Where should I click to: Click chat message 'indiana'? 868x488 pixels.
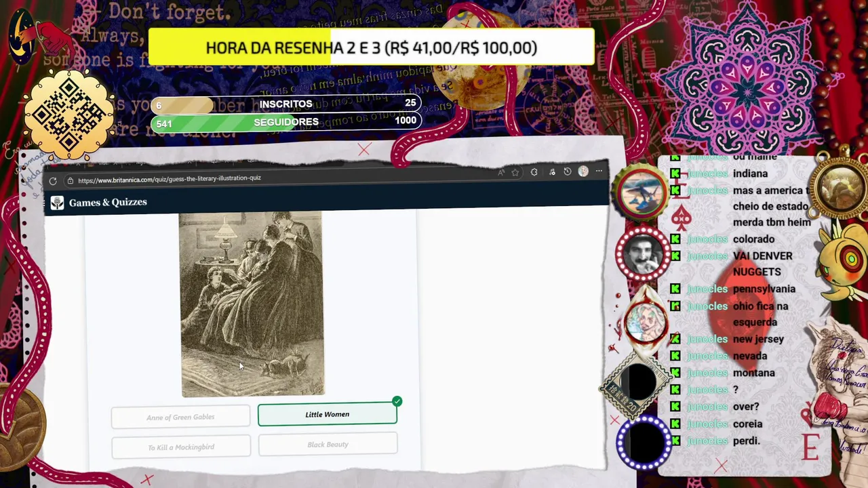pyautogui.click(x=750, y=174)
